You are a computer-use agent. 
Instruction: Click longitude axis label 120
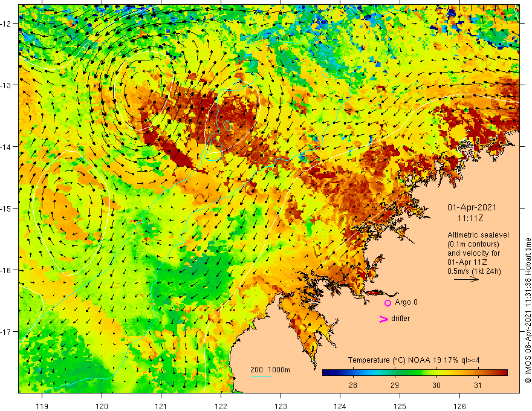point(102,406)
